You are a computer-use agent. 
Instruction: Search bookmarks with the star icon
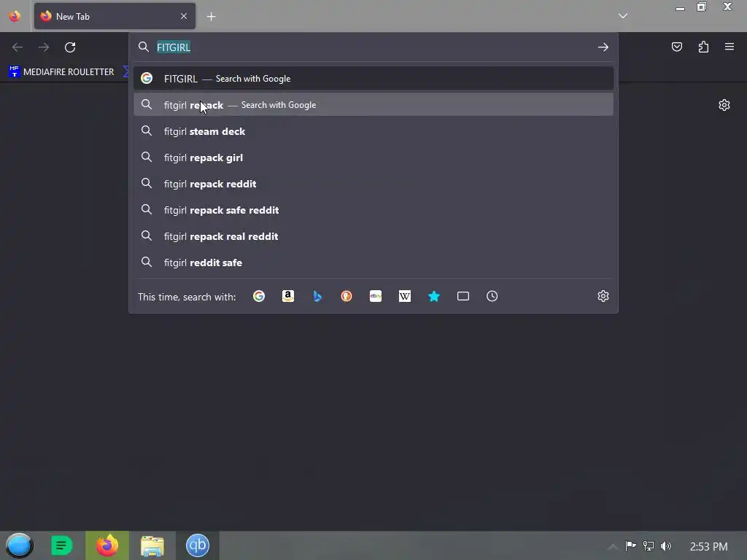pos(434,296)
